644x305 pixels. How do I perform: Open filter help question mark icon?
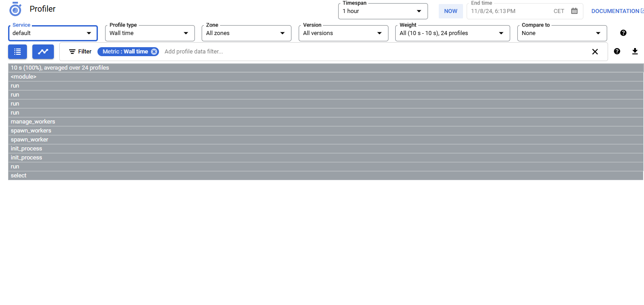617,52
